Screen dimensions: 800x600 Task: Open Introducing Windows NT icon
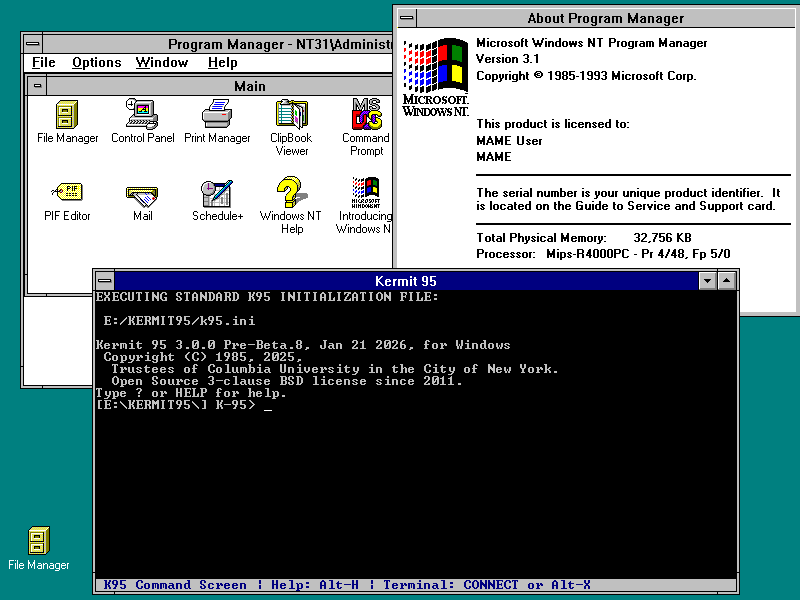coord(365,193)
